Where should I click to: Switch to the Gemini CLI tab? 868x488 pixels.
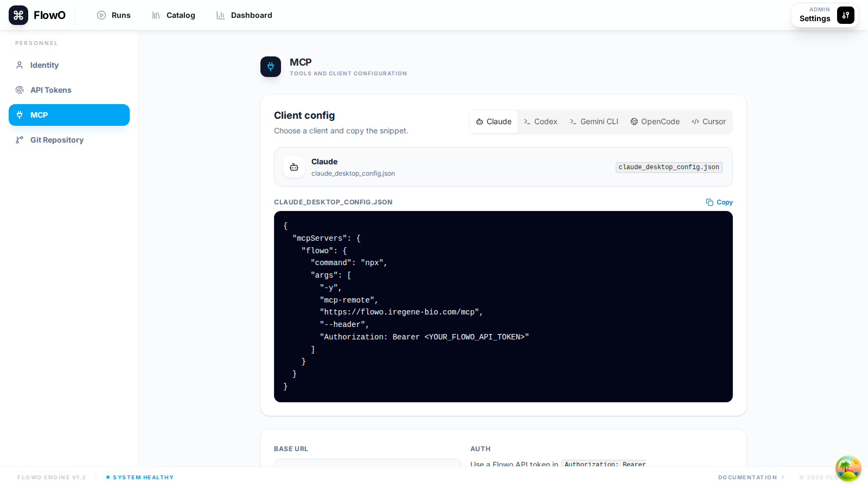(594, 121)
